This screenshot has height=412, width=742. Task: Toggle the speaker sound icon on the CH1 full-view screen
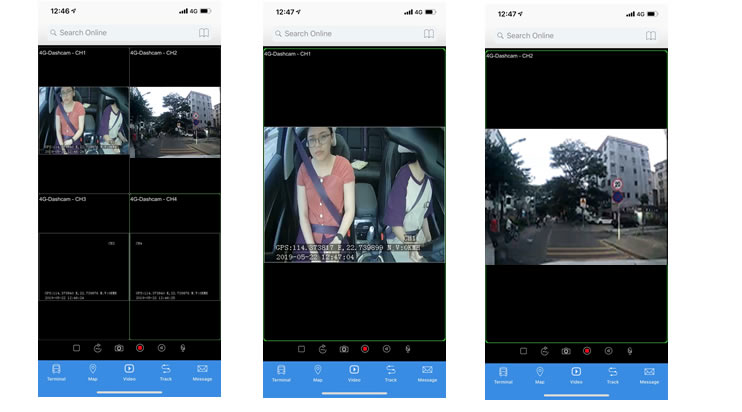coord(387,349)
